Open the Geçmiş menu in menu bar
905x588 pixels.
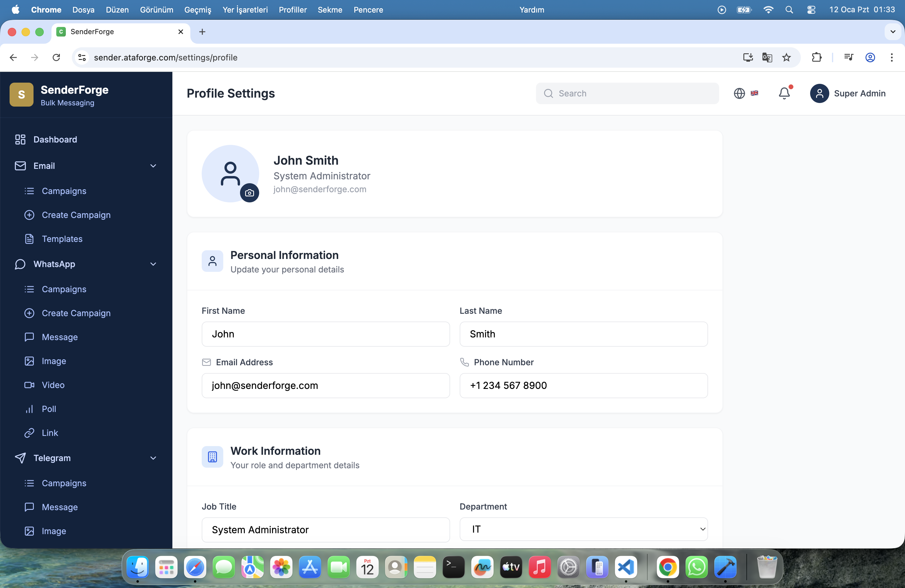pyautogui.click(x=198, y=10)
